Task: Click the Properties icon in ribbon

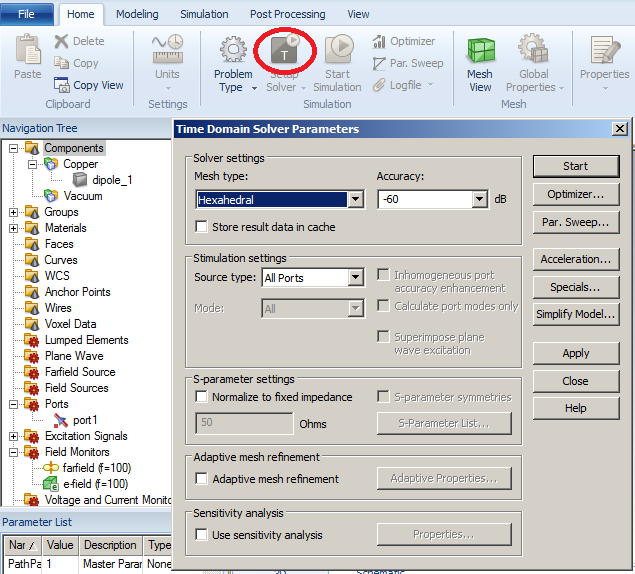Action: (604, 51)
